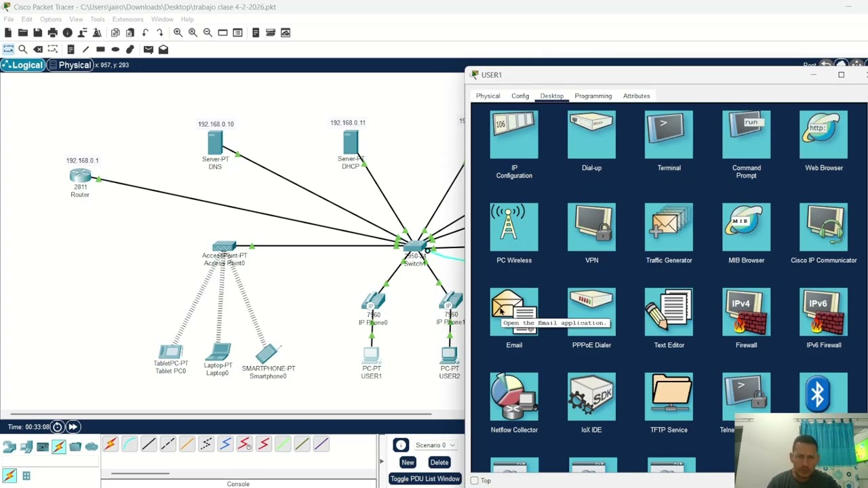Choose the copper straight-through cable

coord(149,445)
